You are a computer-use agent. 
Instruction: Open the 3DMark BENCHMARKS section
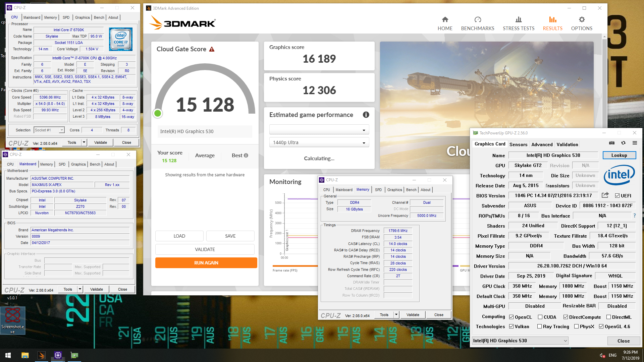coord(477,24)
